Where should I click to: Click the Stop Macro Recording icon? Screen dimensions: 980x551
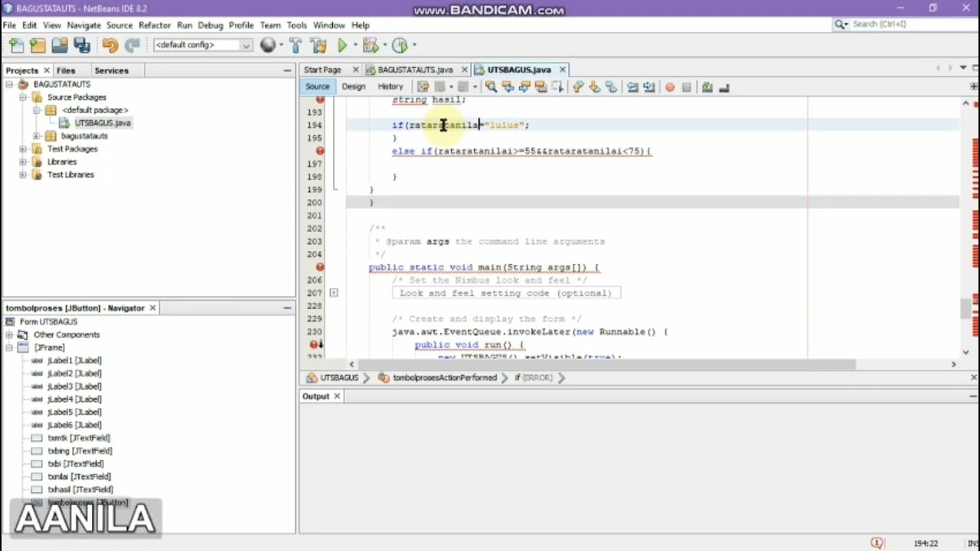click(686, 87)
